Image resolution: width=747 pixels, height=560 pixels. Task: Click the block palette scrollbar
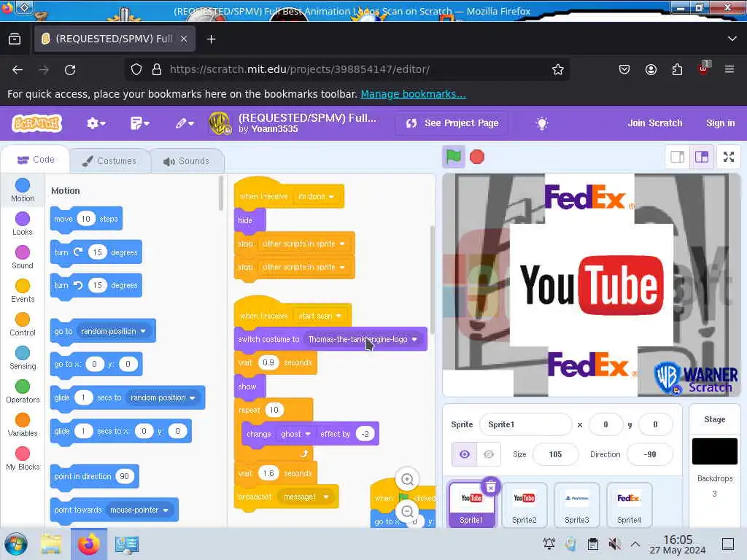click(220, 192)
